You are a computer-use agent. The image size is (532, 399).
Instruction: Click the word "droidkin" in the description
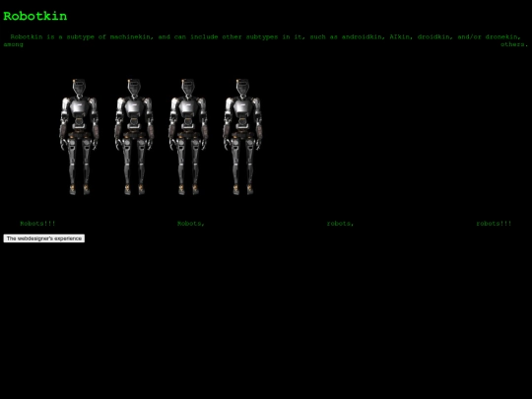click(433, 37)
